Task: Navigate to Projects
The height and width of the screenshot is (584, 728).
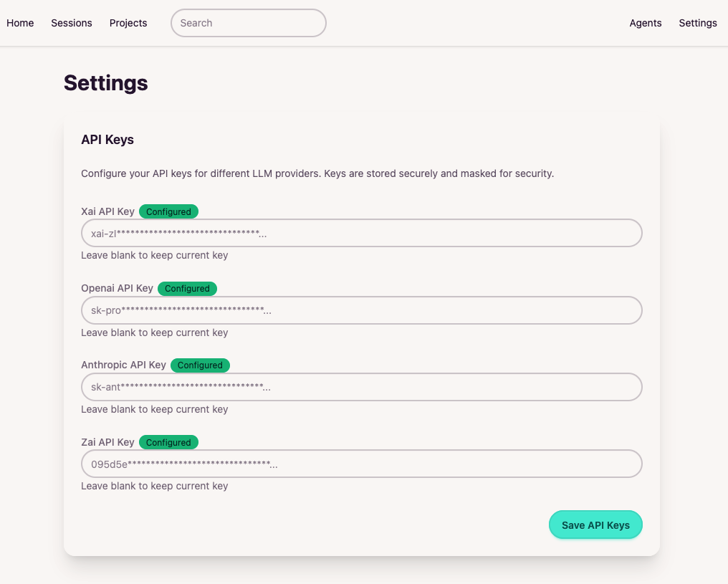Action: 128,23
